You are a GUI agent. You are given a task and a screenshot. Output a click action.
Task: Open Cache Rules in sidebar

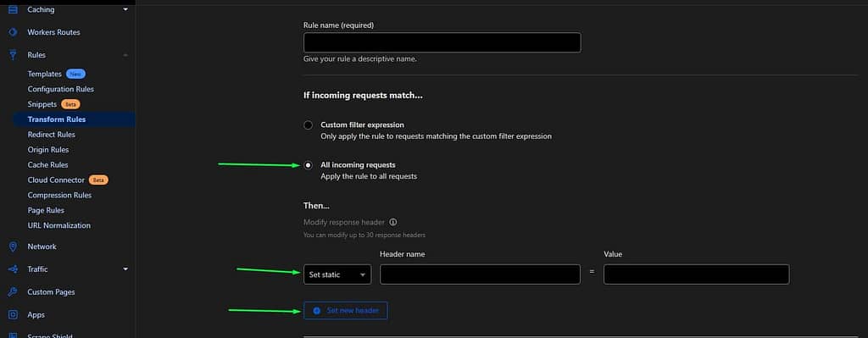point(48,165)
